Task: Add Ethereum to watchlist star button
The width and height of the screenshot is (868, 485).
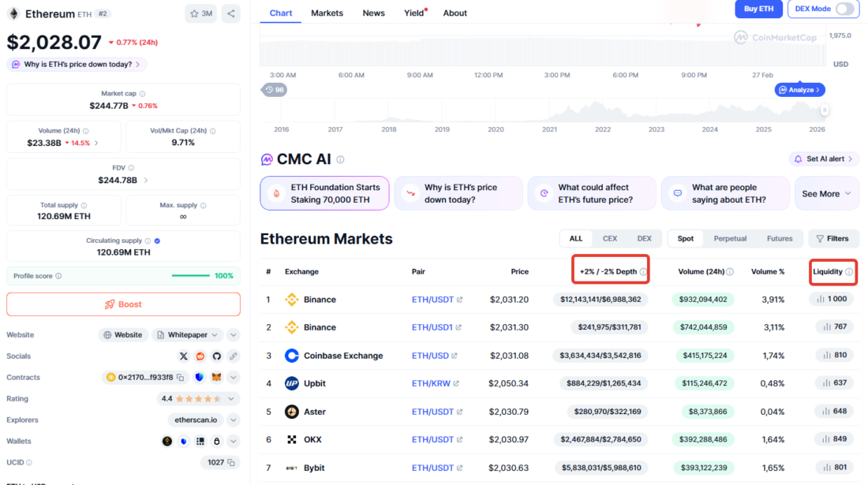Action: click(201, 14)
